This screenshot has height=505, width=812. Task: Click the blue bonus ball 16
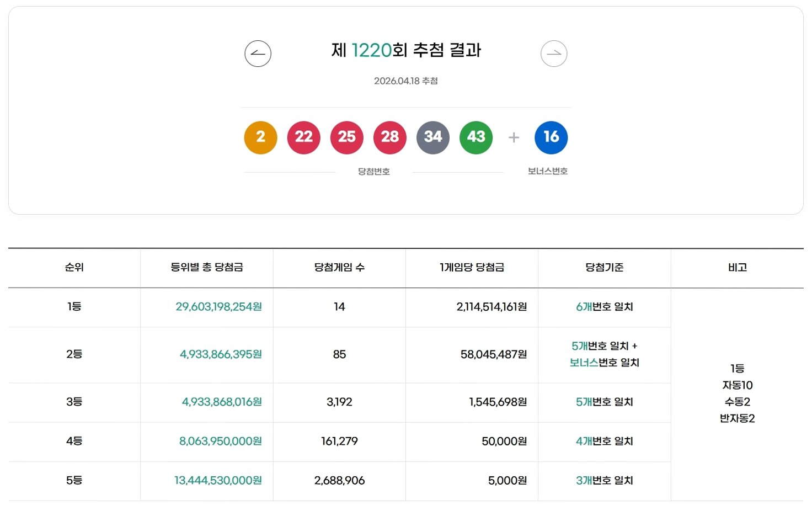point(551,137)
